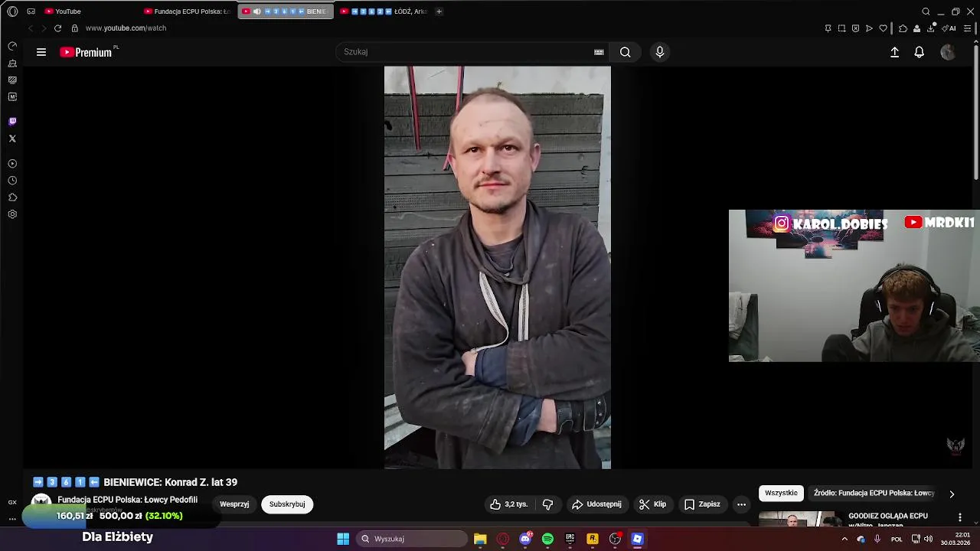Show hidden system tray icons chevron
980x551 pixels.
(844, 539)
